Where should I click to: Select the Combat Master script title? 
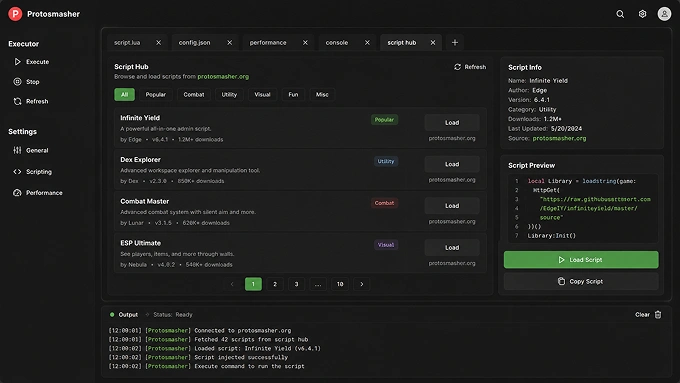144,201
